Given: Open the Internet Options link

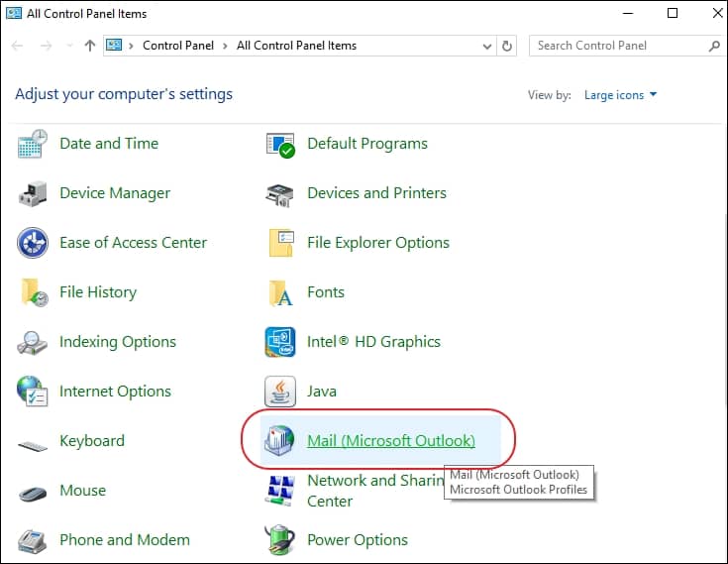Looking at the screenshot, I should coord(115,392).
